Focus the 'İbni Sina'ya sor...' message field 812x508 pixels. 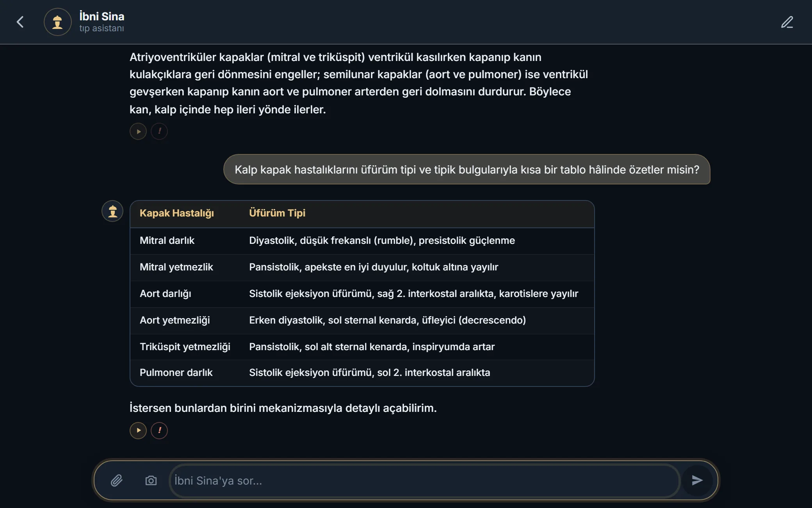click(425, 480)
